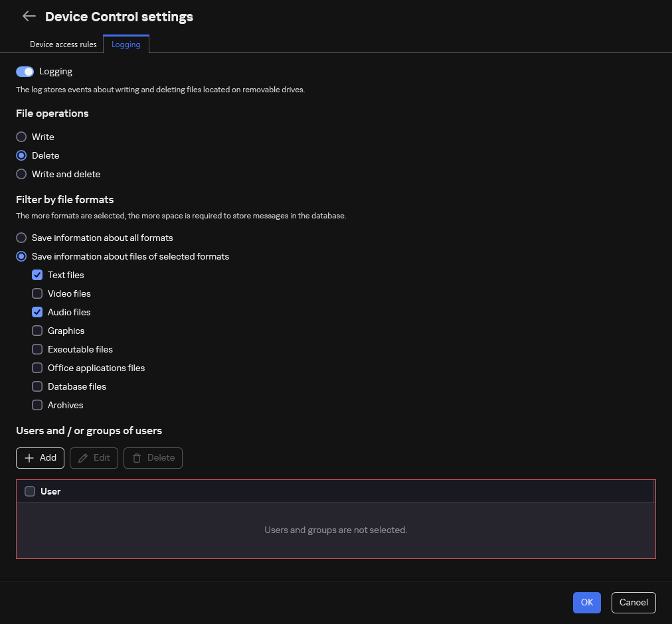Open the Logging tab
Screen dimensions: 672x624
click(126, 44)
